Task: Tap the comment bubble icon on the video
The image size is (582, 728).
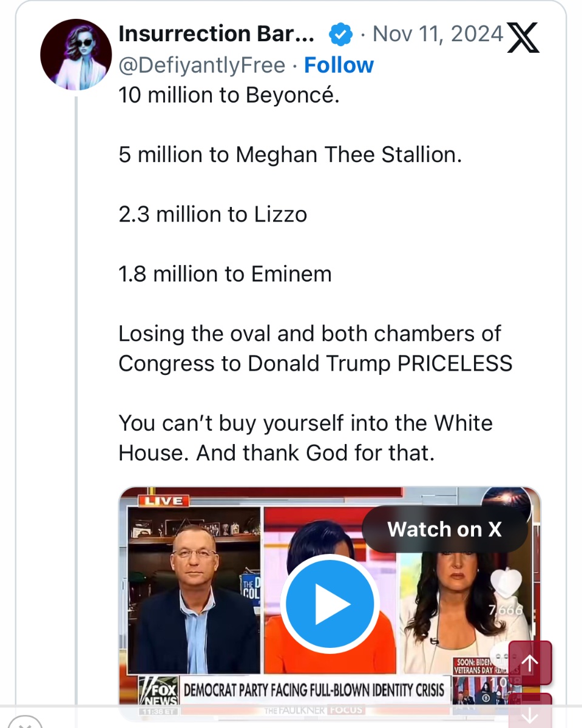Action: (501, 656)
